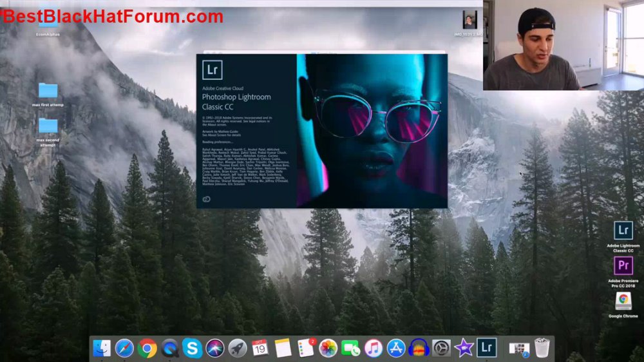Viewport: 644px width, 362px height.
Task: Open QuickTime Player in the Dock
Action: click(169, 348)
